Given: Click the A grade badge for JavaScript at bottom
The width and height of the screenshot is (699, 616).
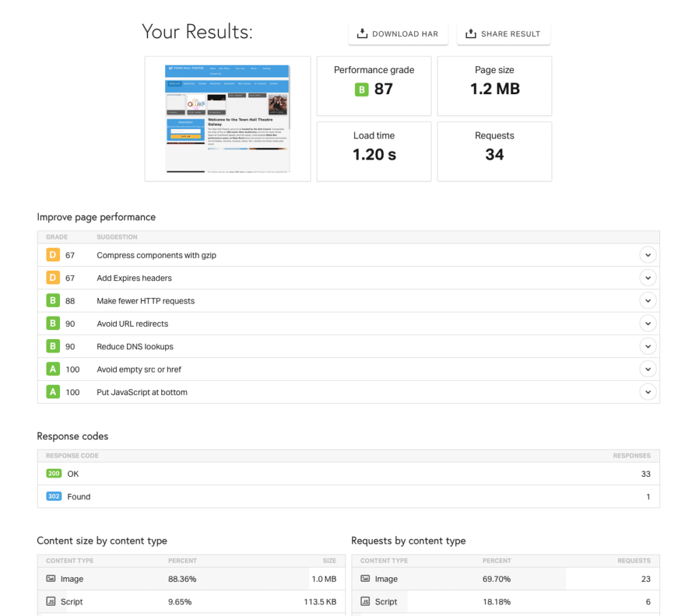Looking at the screenshot, I should tap(53, 392).
